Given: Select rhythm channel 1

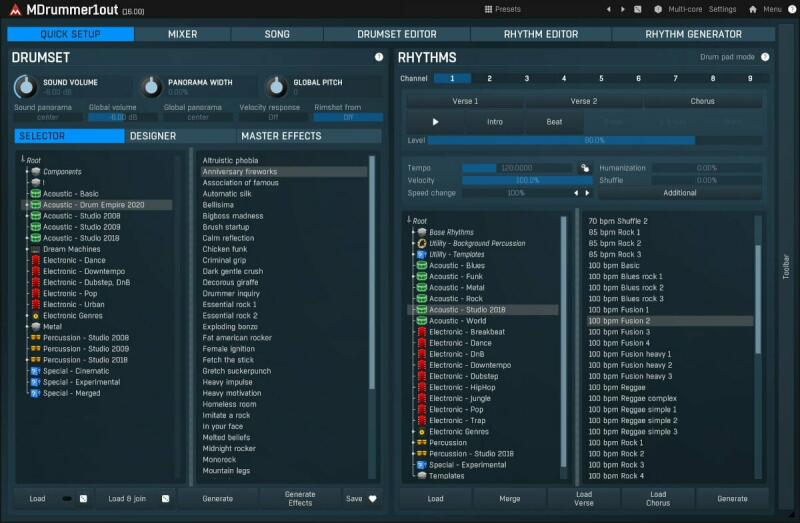Looking at the screenshot, I should tap(452, 79).
